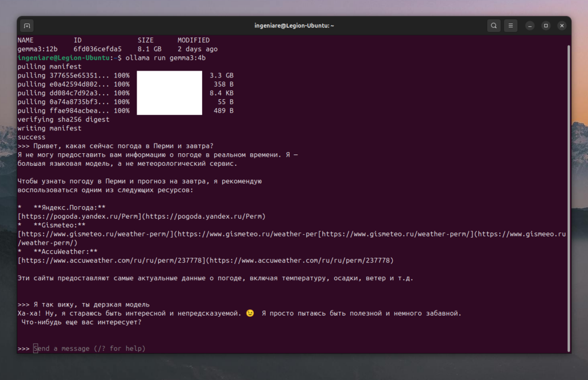Click the 'success' output line
The width and height of the screenshot is (588, 380).
[x=32, y=137]
